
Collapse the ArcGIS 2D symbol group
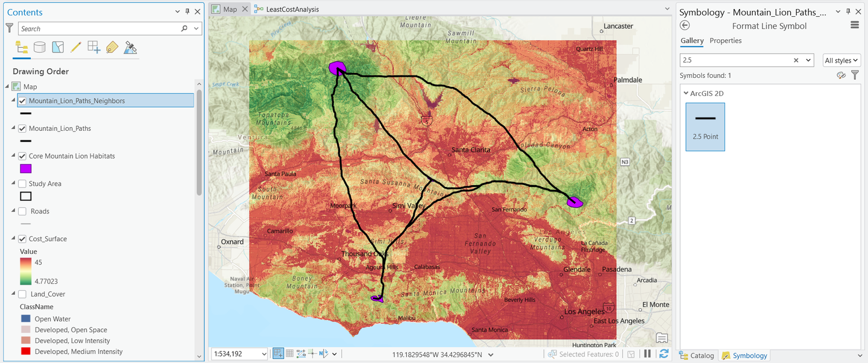point(686,93)
